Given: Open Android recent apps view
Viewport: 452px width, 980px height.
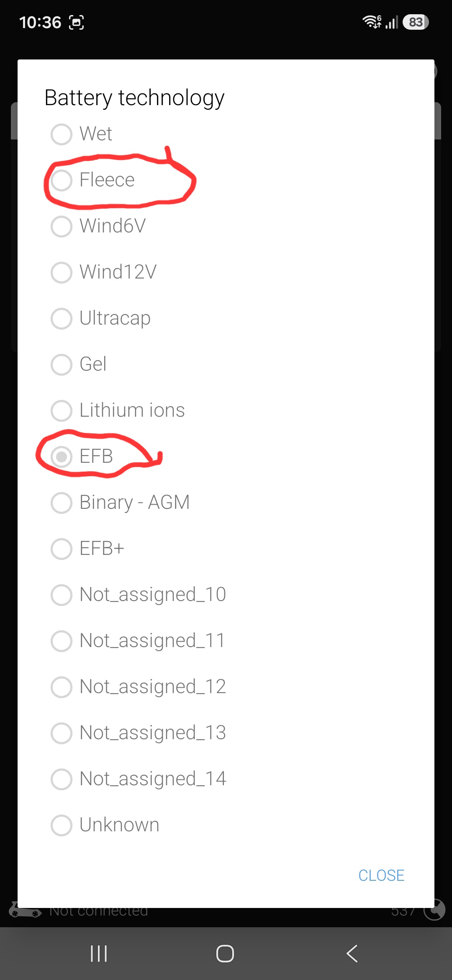Looking at the screenshot, I should point(99,954).
